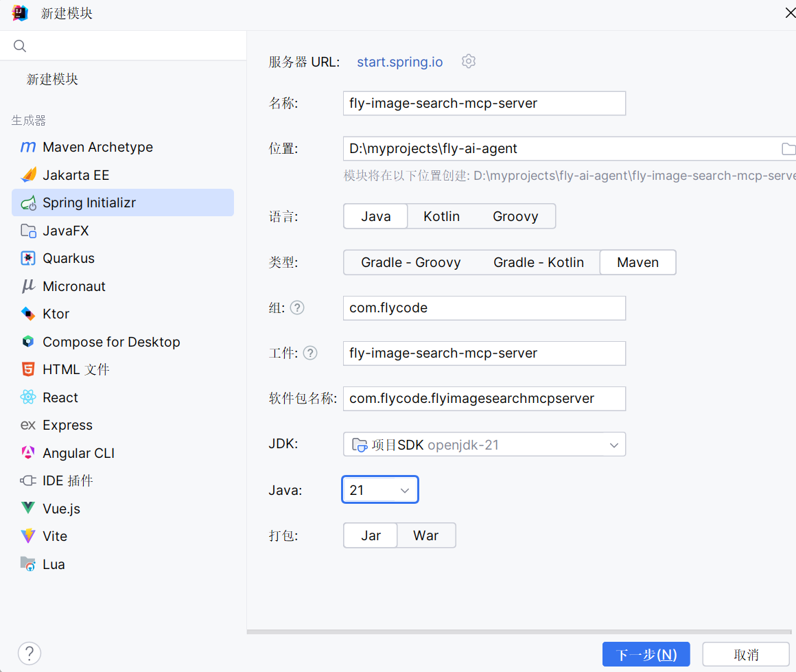
Task: Open the React generator entry
Action: [x=122, y=397]
